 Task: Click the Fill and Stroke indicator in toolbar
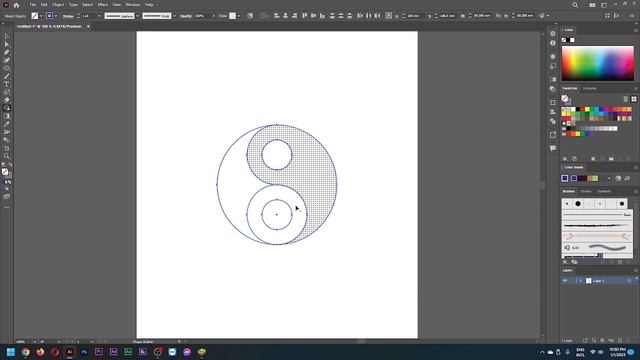coord(6,173)
